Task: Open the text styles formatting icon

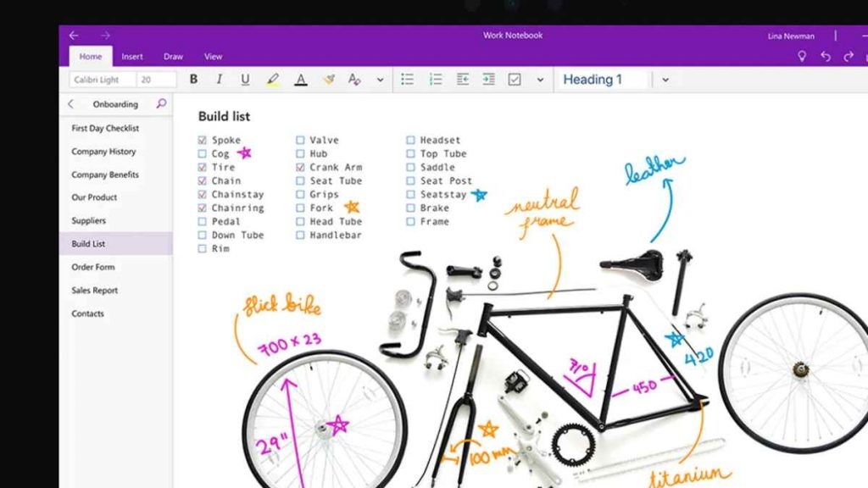Action: click(354, 79)
